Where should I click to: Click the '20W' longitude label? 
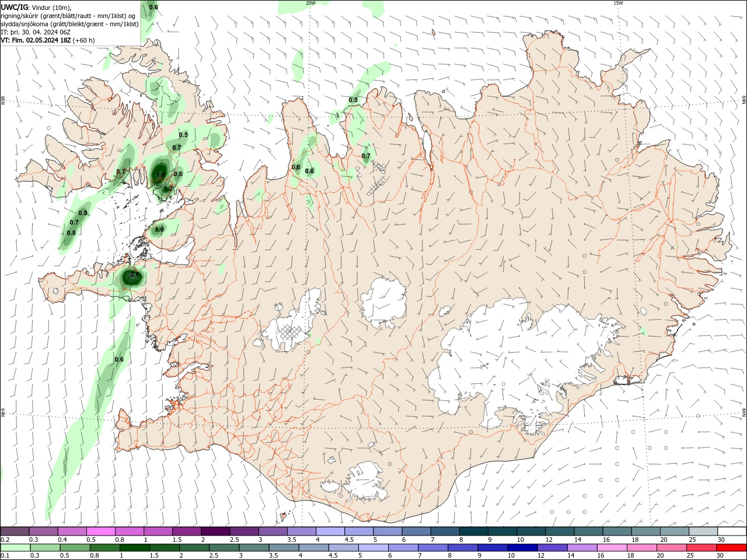click(310, 3)
